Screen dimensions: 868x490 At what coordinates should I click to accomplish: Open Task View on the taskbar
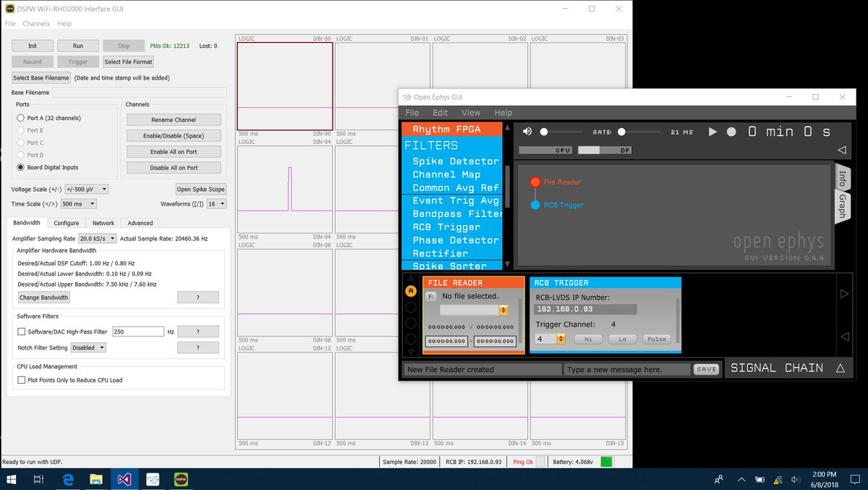(x=39, y=479)
